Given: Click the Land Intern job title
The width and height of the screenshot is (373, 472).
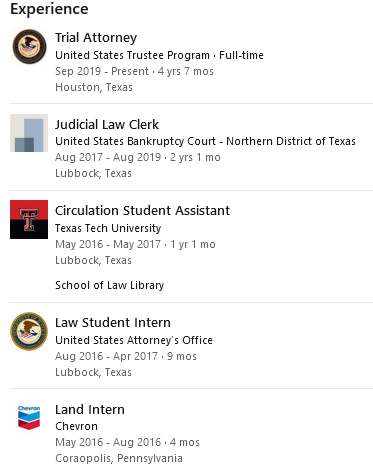Looking at the screenshot, I should [x=90, y=409].
